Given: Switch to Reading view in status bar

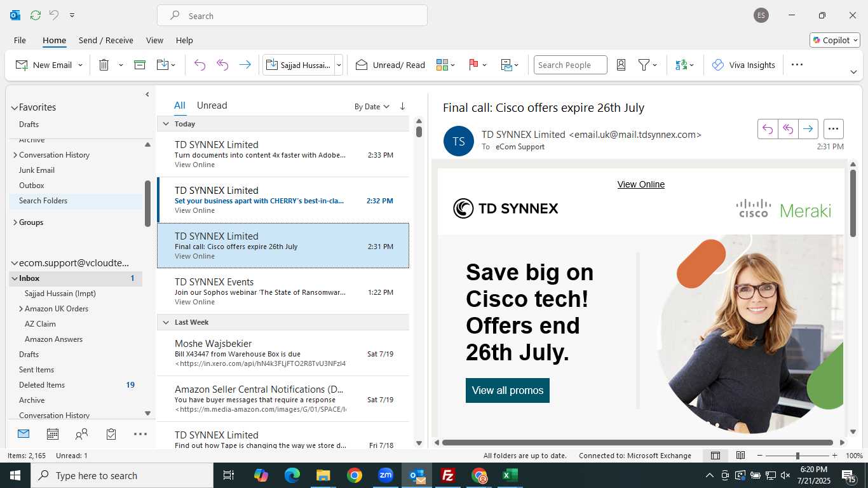Looking at the screenshot, I should [x=740, y=456].
